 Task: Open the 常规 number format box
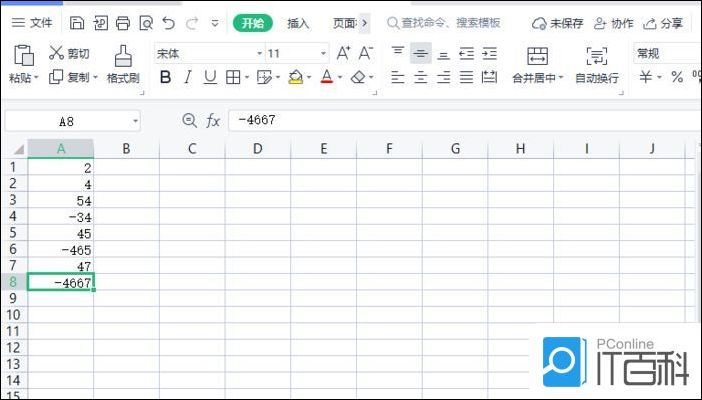[x=667, y=54]
